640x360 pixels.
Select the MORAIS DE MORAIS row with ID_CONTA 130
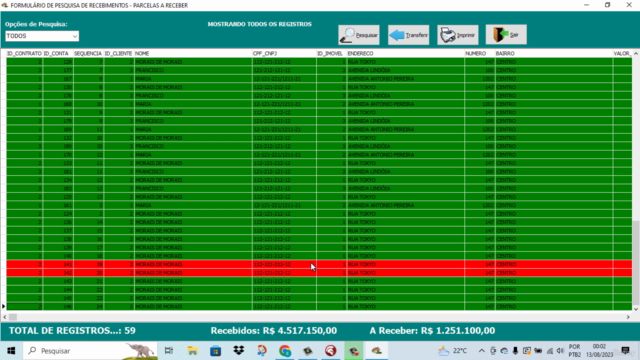point(319,87)
